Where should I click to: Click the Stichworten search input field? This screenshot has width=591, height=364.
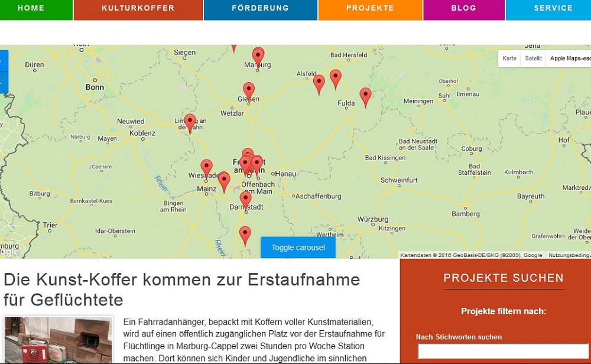[503, 351]
